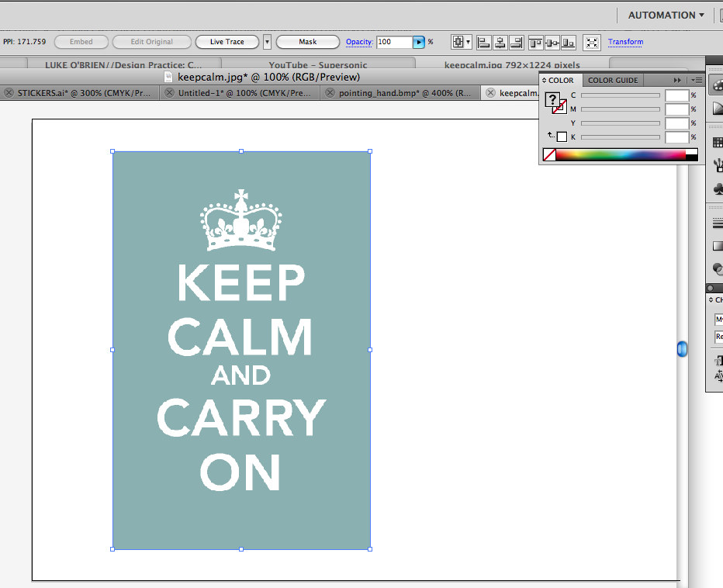Open the Transform link
Image resolution: width=723 pixels, height=588 pixels.
tap(625, 42)
